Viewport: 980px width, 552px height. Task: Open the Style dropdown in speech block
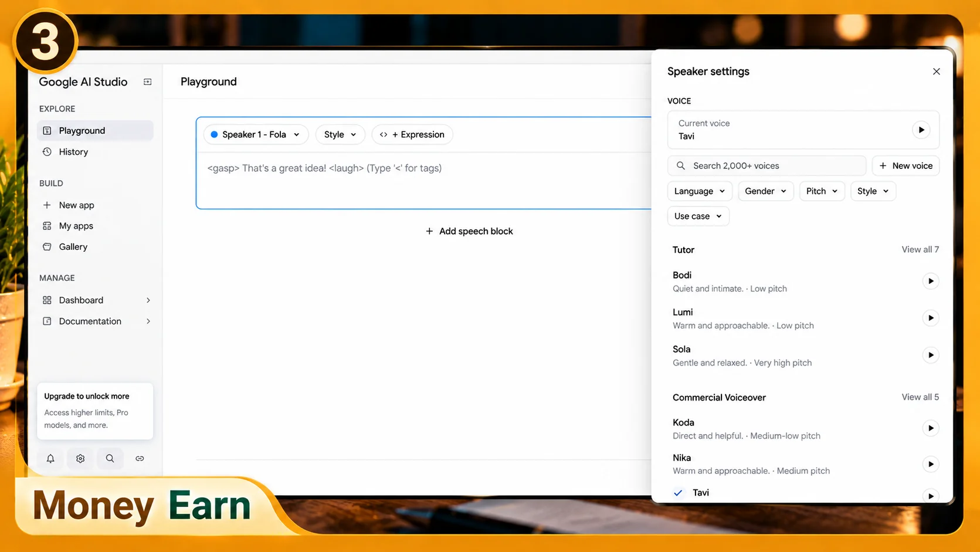point(340,134)
